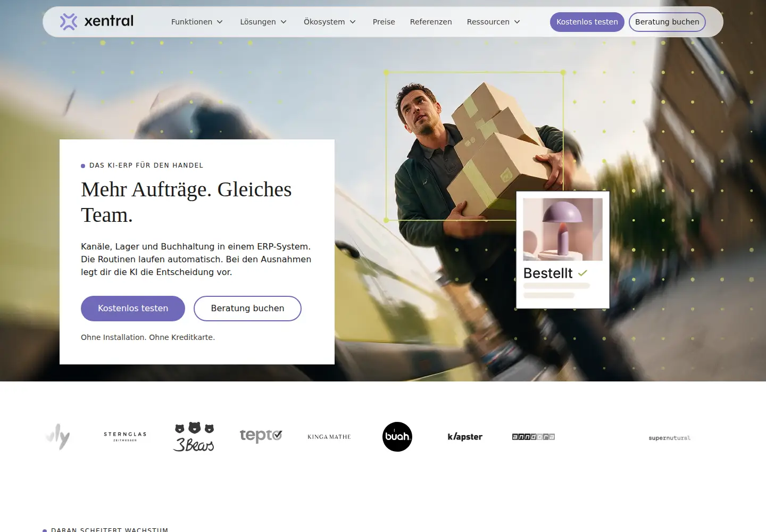Image resolution: width=766 pixels, height=532 pixels.
Task: Expand the Ökosystem dropdown menu
Action: click(x=330, y=22)
